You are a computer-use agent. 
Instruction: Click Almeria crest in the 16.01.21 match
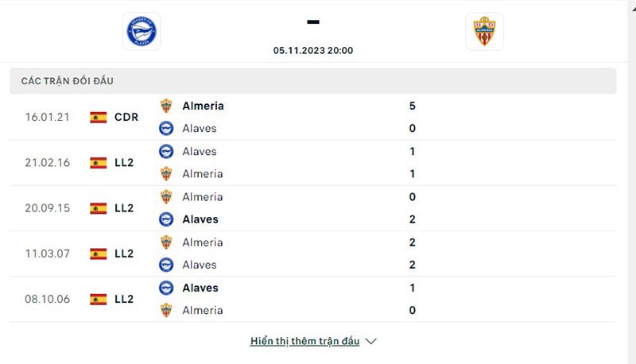tap(166, 106)
